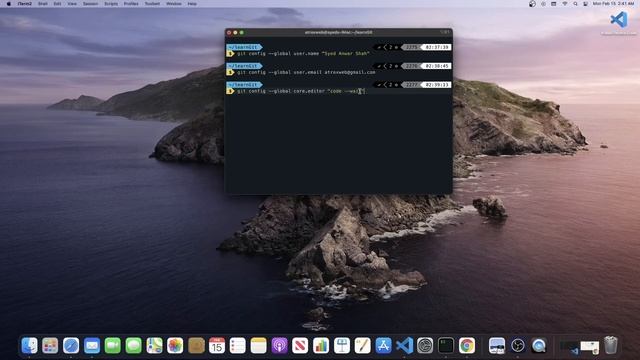Open Finder from the dock
This screenshot has height=360, width=640.
[29, 346]
